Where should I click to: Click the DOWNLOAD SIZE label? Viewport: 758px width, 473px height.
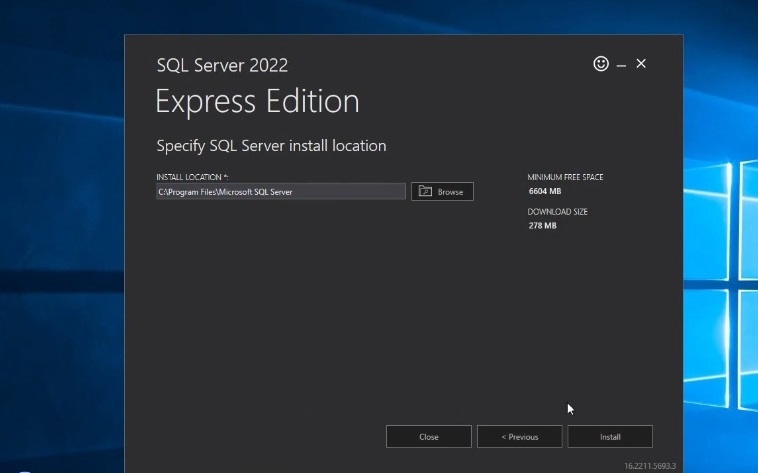(557, 211)
